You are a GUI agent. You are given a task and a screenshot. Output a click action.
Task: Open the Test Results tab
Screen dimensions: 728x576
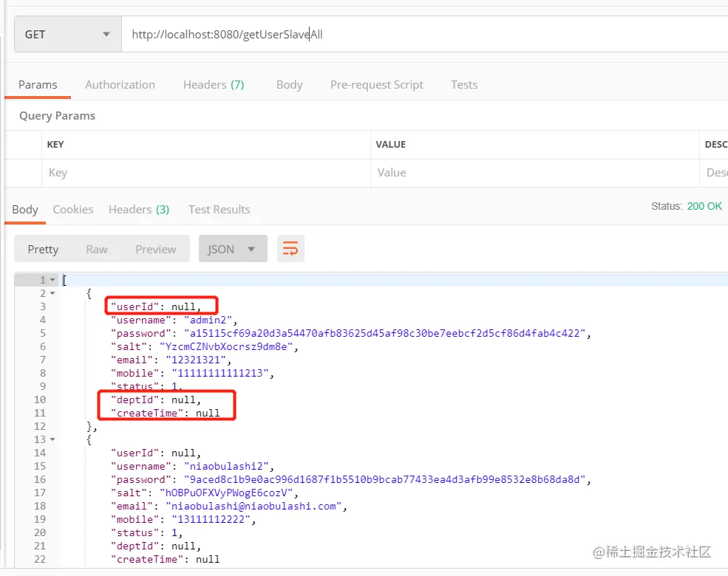[220, 210]
